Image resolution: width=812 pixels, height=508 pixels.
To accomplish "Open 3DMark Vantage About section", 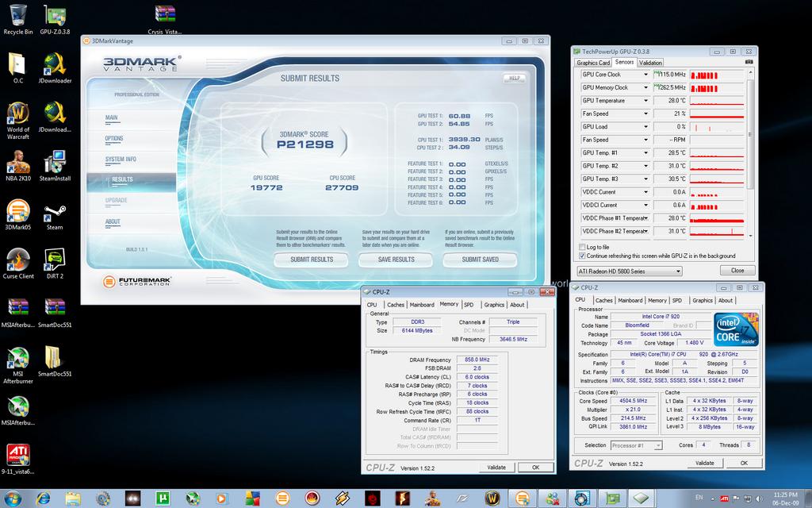I will click(x=113, y=222).
